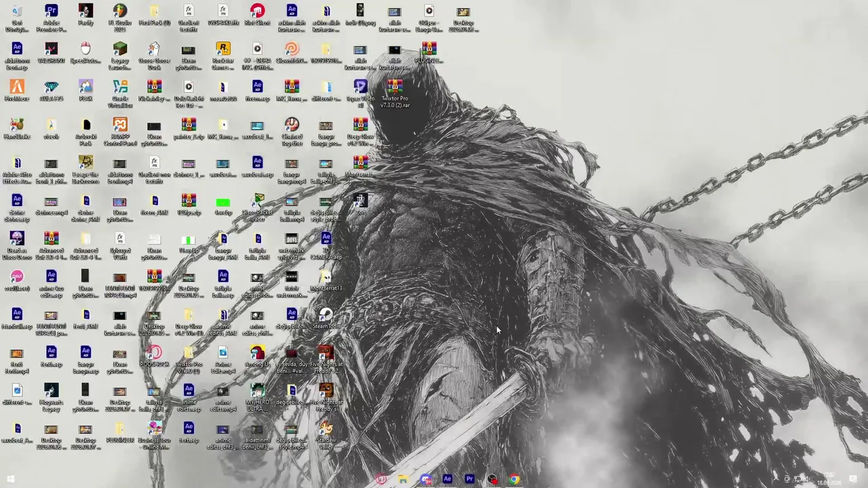Screen dimensions: 868x488
Task: Open the taskbar clock and date
Action: point(829,479)
